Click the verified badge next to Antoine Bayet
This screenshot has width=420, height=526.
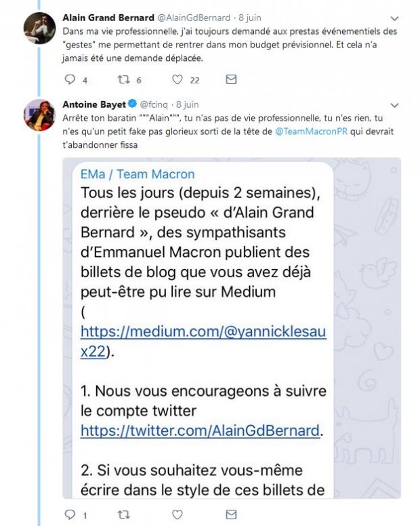pos(133,104)
